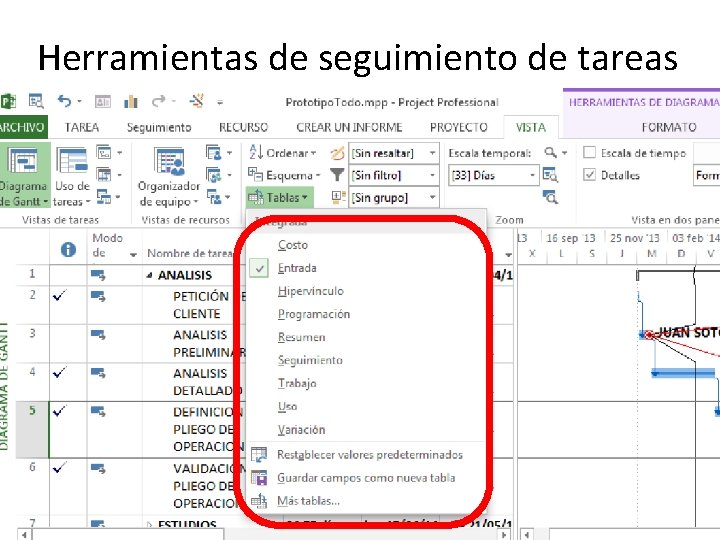The width and height of the screenshot is (720, 540).
Task: Click the task mode icon in ANALISIS row
Action: (98, 275)
